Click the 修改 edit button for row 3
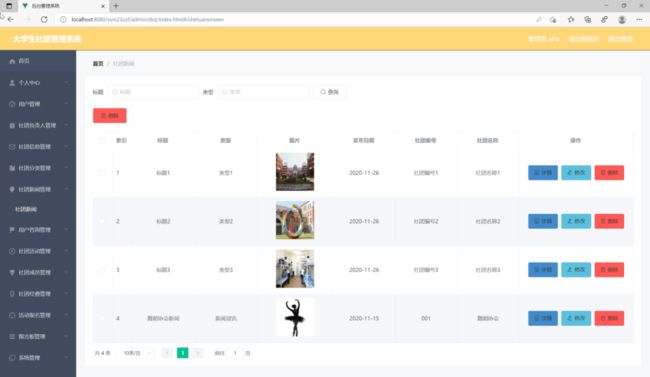This screenshot has height=377, width=650. pos(576,270)
